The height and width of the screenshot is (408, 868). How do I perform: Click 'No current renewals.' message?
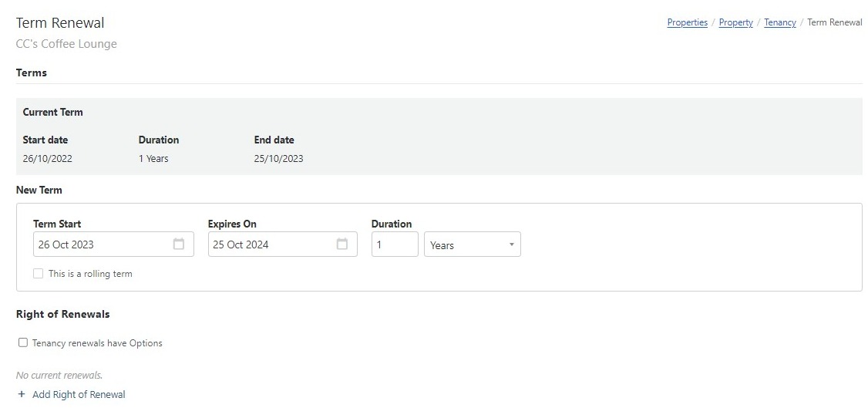click(59, 375)
